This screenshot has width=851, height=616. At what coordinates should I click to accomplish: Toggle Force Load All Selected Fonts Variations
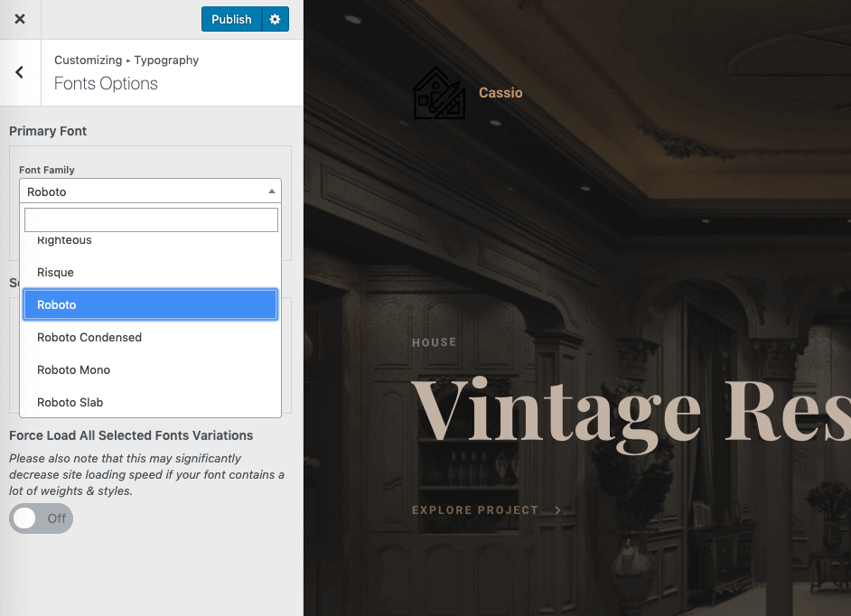tap(41, 518)
